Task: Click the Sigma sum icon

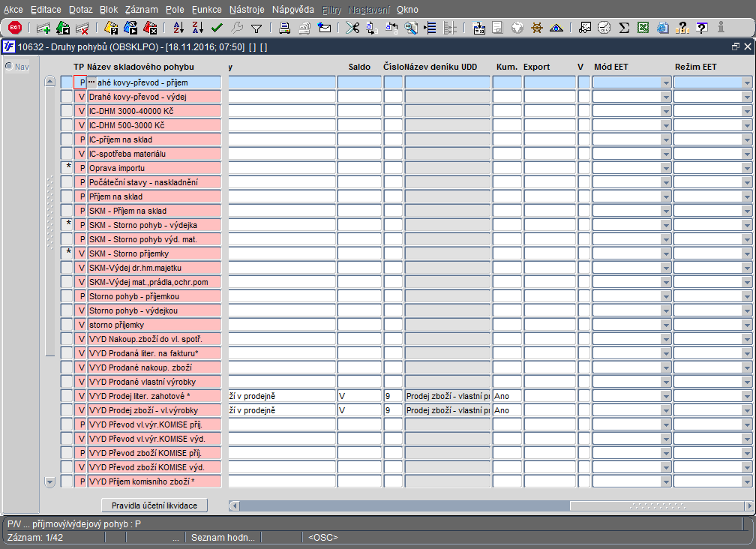Action: click(624, 28)
